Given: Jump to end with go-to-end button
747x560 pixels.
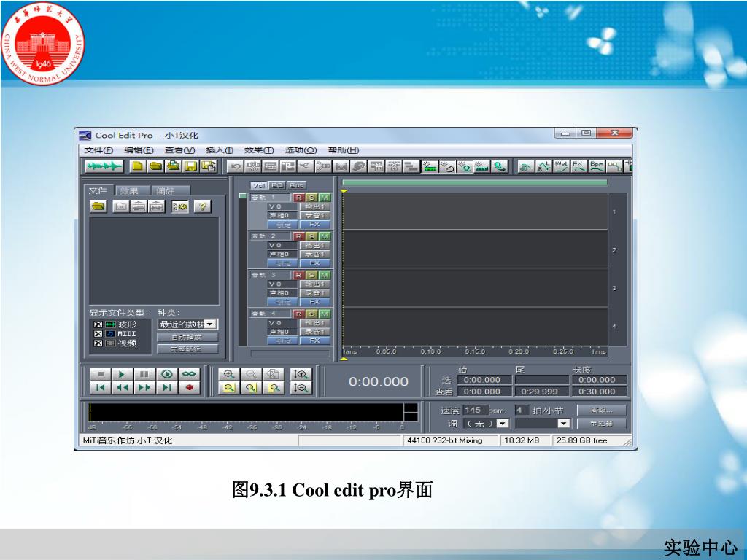Looking at the screenshot, I should [167, 388].
